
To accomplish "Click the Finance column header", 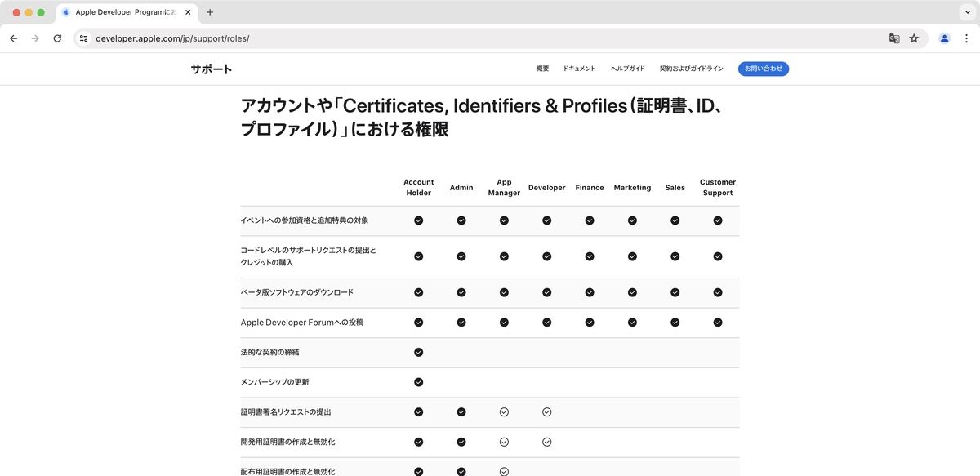I will tap(590, 188).
